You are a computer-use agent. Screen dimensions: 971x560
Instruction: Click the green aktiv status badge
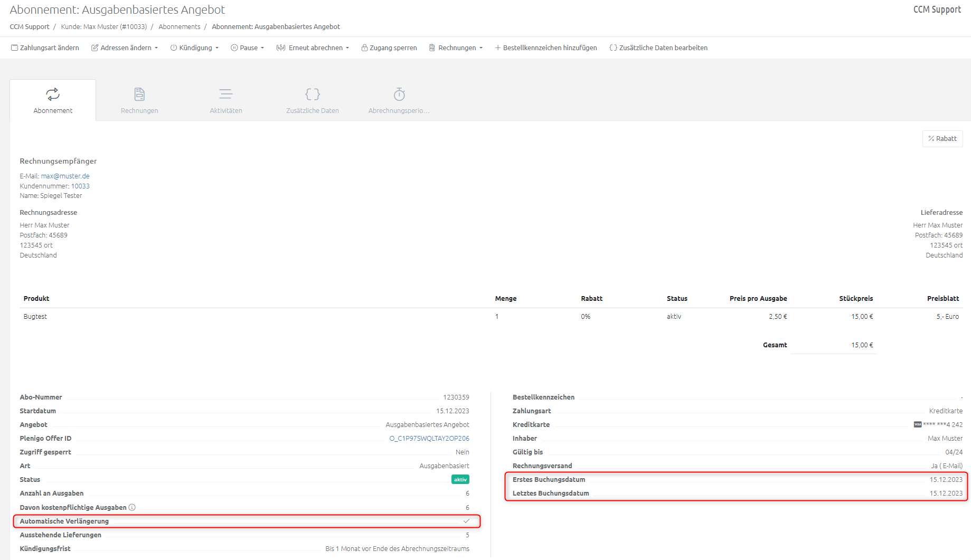(460, 479)
